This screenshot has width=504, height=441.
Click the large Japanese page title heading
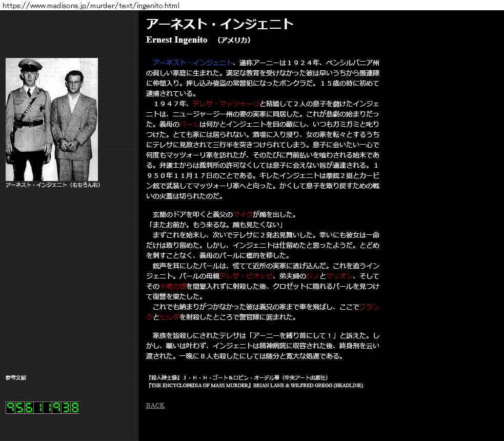click(220, 24)
